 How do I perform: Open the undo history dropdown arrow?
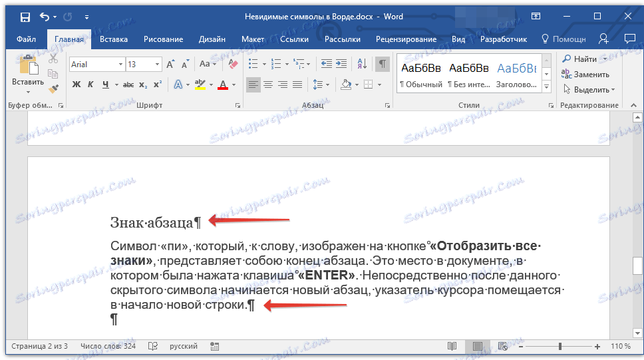(55, 17)
